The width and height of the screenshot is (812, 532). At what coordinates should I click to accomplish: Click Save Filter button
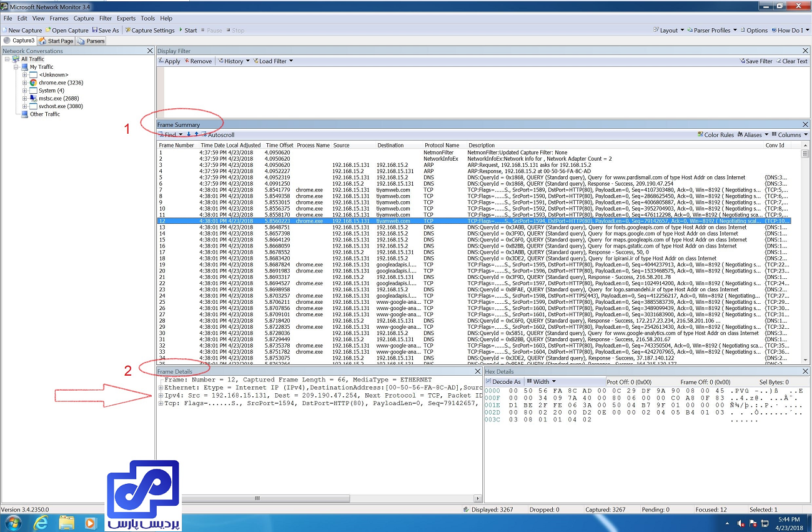756,61
